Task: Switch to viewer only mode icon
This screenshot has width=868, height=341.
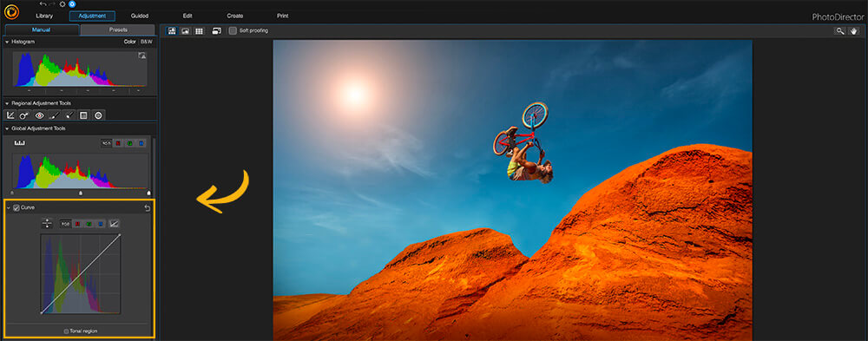Action: [186, 31]
